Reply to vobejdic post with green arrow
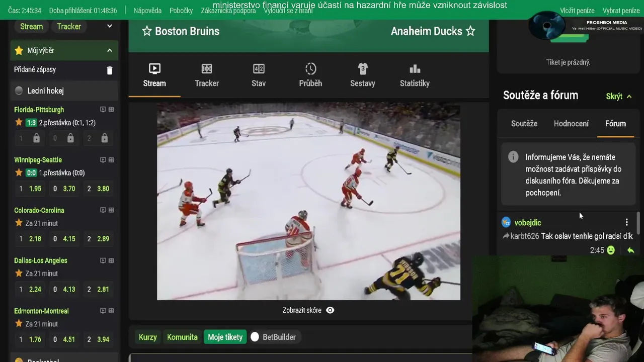 (630, 250)
